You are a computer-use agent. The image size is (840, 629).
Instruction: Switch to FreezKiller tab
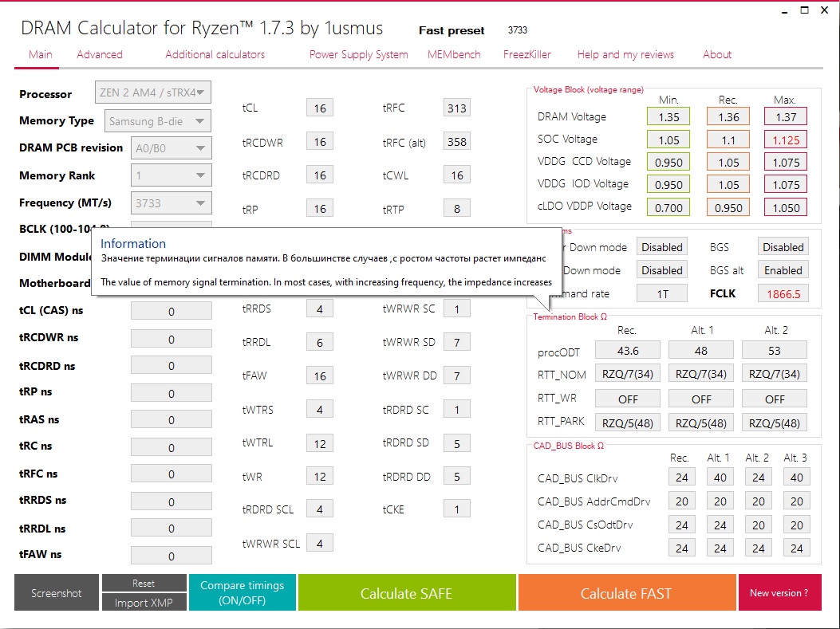pos(527,54)
